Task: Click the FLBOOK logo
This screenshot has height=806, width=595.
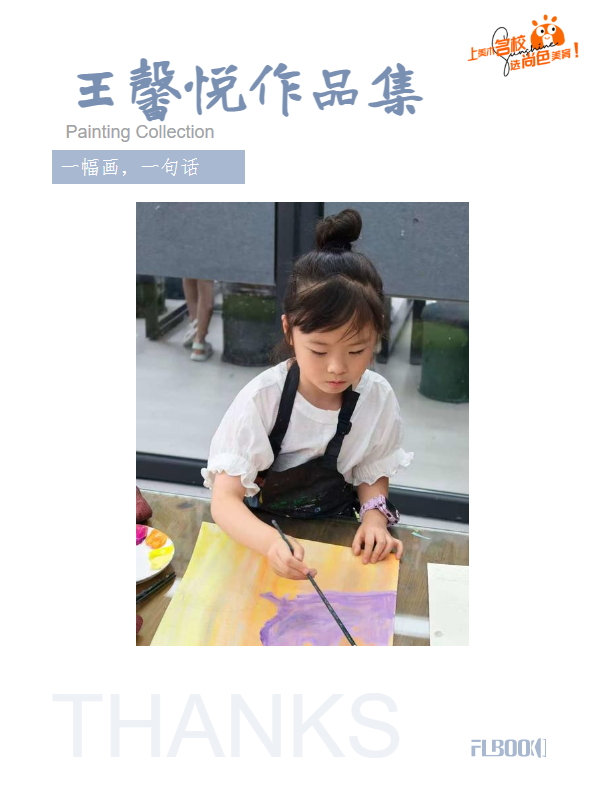Action: pyautogui.click(x=508, y=748)
